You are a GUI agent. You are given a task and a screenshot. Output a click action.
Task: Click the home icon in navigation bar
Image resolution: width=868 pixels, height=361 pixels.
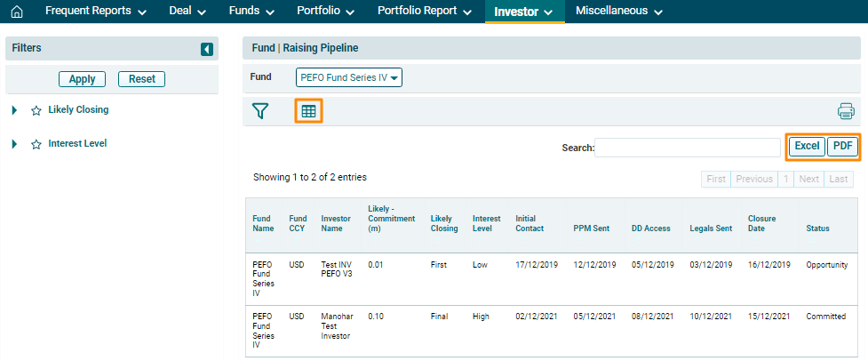coord(16,12)
